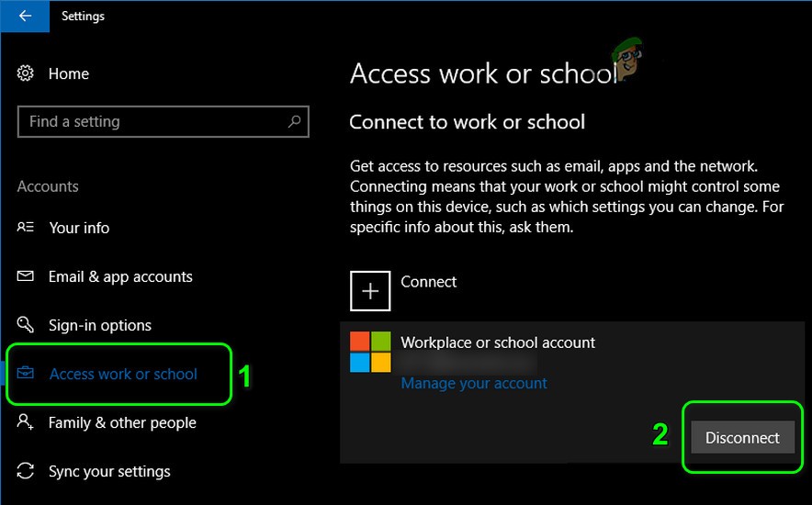Click the search magnifier icon

(x=294, y=121)
